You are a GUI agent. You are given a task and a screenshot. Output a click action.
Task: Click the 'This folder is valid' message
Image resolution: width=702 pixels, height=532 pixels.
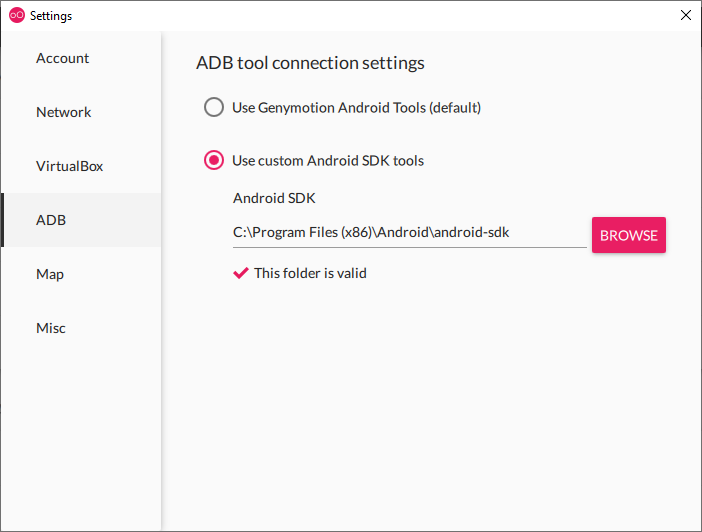pyautogui.click(x=310, y=272)
